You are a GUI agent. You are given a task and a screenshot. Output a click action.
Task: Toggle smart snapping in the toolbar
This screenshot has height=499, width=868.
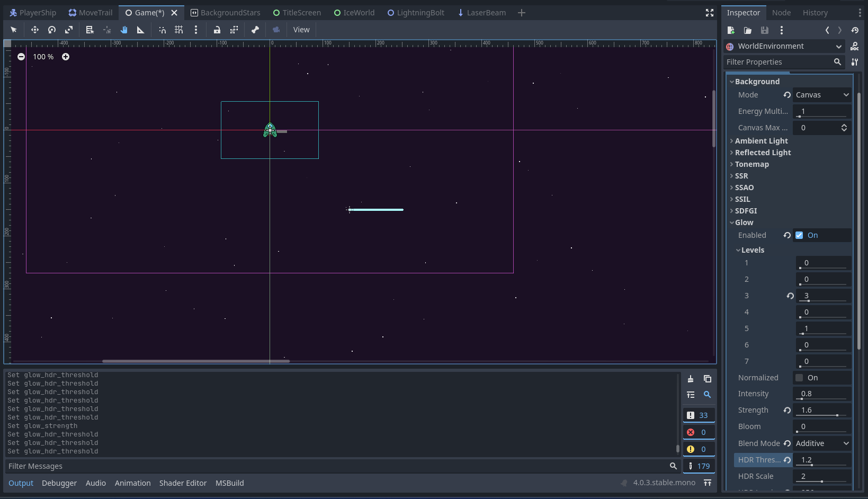(x=162, y=30)
